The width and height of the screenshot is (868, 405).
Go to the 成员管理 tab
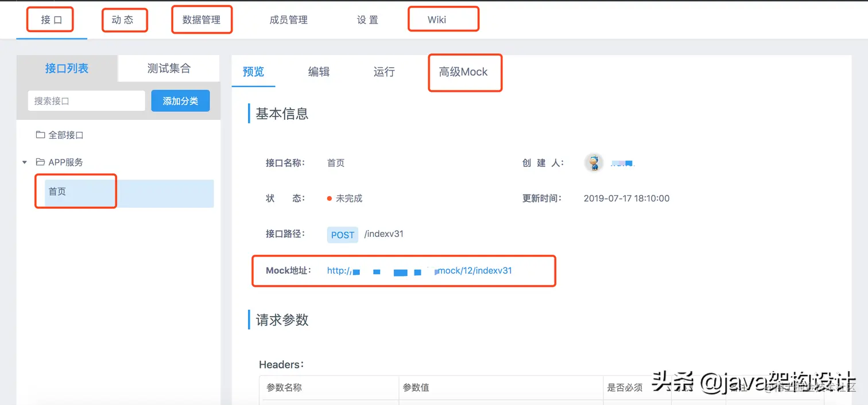click(x=288, y=19)
